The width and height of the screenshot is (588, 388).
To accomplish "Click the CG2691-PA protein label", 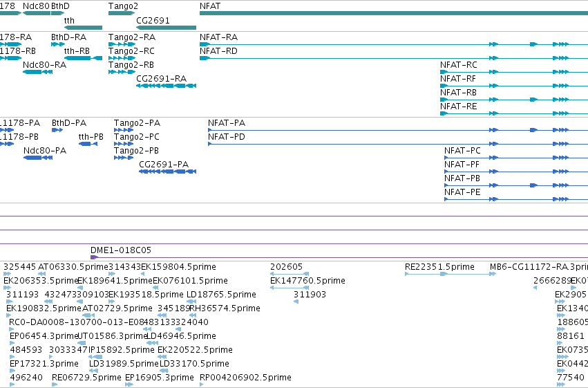I will click(x=164, y=165).
